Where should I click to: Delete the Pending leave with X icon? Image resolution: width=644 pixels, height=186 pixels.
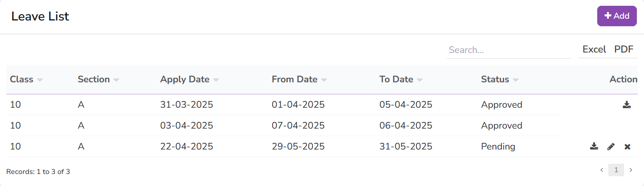627,146
